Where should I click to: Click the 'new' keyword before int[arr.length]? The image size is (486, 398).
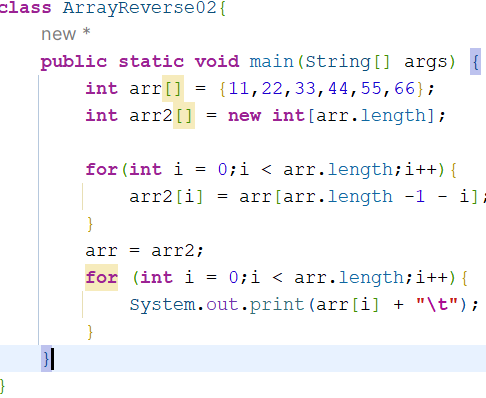pos(245,116)
